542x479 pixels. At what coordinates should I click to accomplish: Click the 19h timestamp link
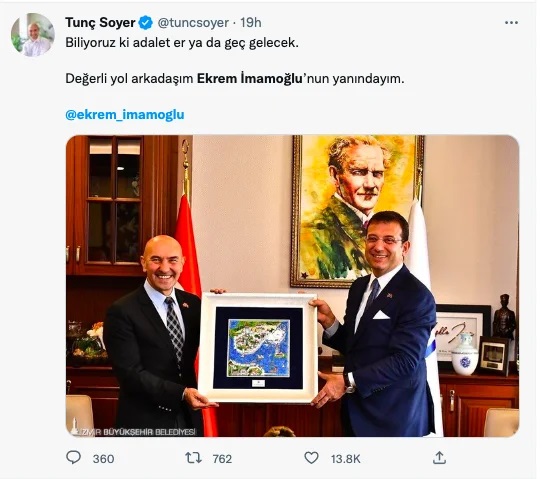pyautogui.click(x=251, y=23)
